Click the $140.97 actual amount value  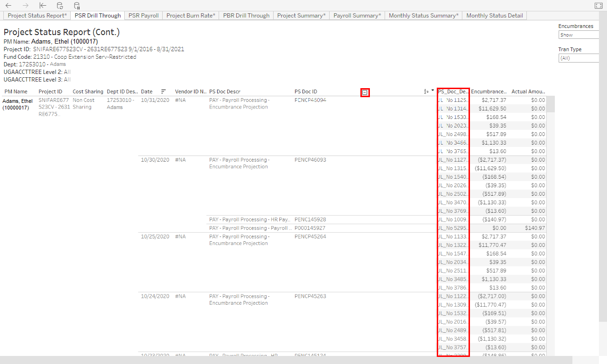coord(535,228)
